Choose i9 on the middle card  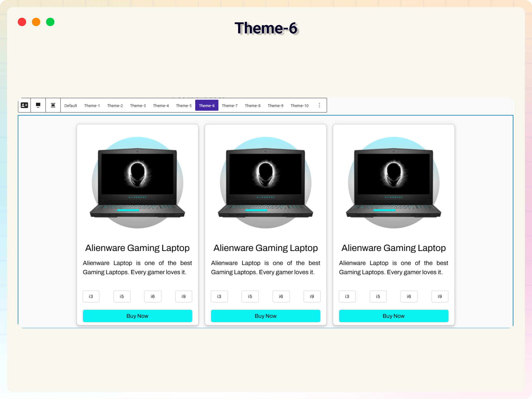[312, 296]
